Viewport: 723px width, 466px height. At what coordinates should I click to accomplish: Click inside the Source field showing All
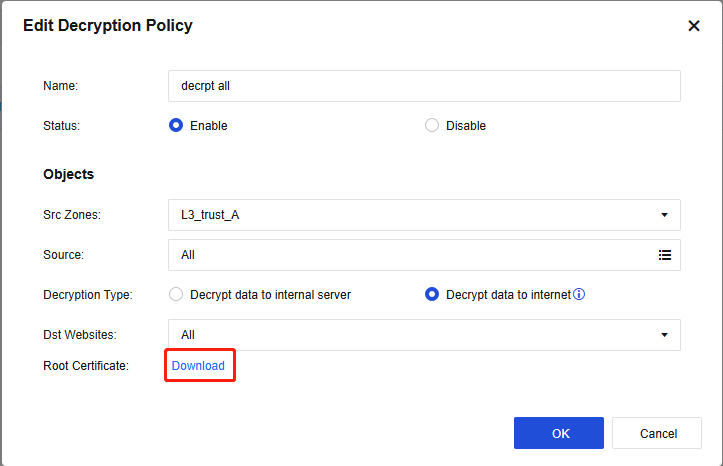coord(400,255)
